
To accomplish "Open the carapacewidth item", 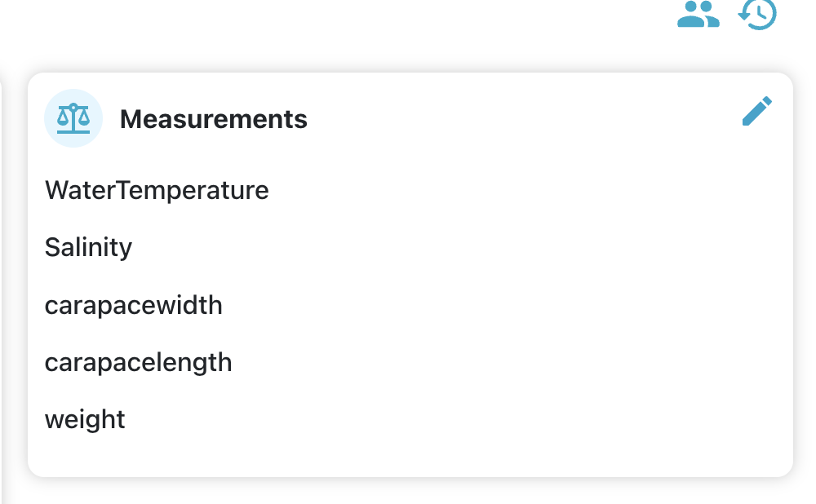I will [133, 305].
